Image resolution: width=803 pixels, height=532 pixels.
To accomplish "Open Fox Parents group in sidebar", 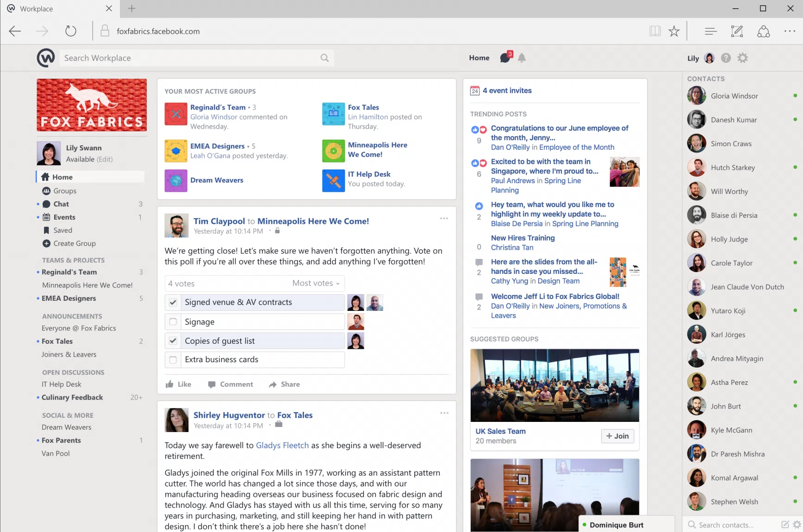I will 61,440.
